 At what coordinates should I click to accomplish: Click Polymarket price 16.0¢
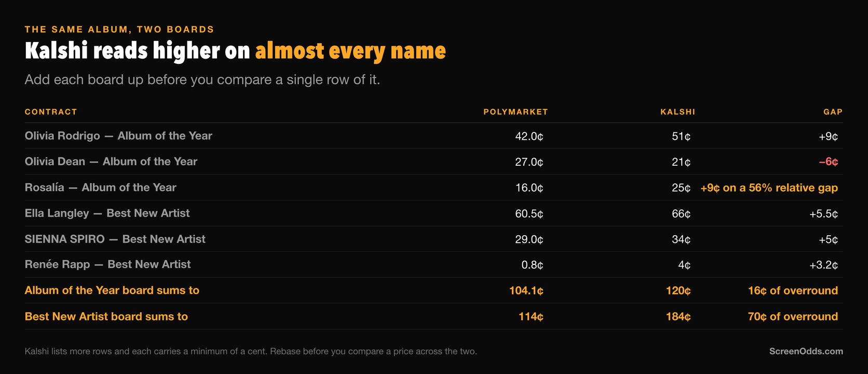[529, 188]
